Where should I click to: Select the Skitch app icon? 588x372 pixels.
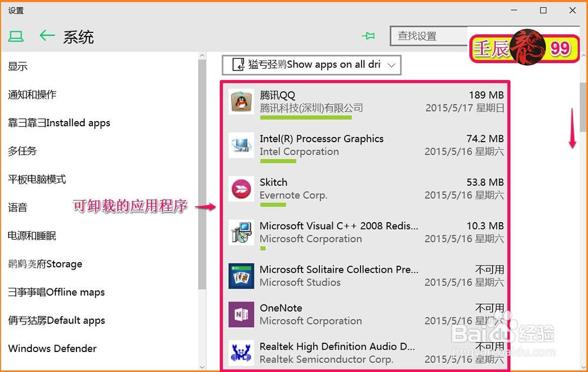point(241,189)
